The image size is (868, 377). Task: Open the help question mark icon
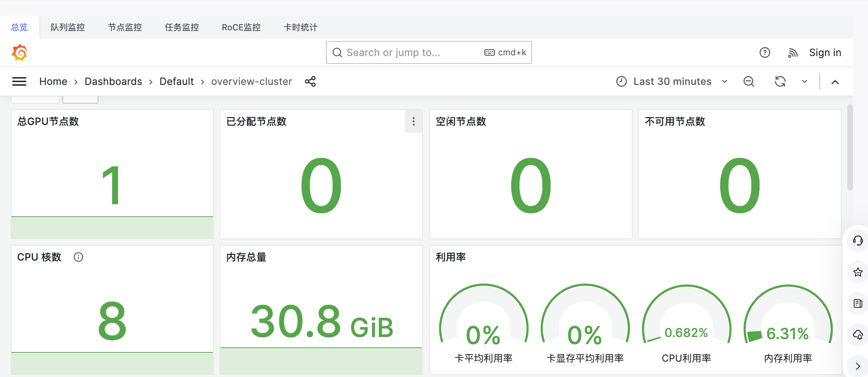click(x=765, y=52)
